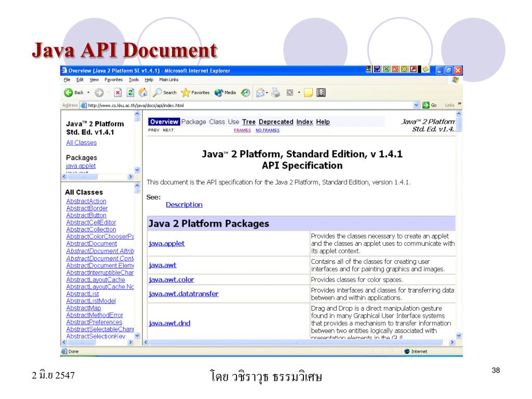
Task: Open the Back button history dropdown arrow
Action: click(x=88, y=92)
